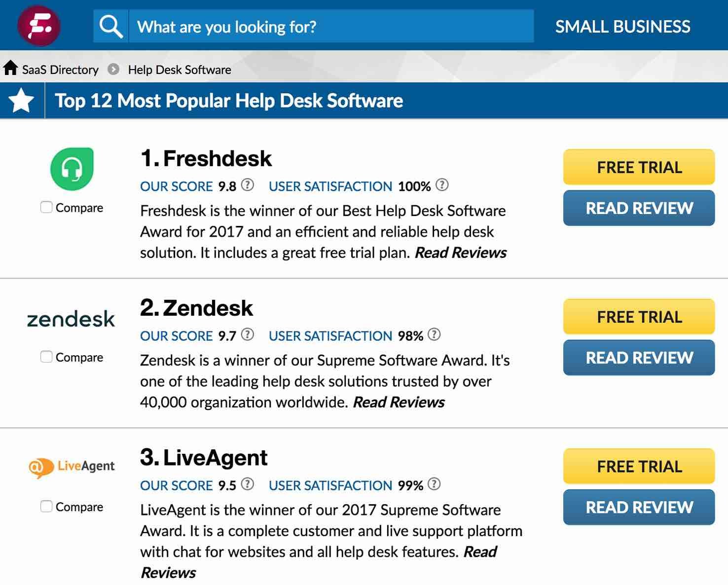Enable Compare checkbox for Freshdesk
Viewport: 728px width, 585px height.
tap(46, 207)
